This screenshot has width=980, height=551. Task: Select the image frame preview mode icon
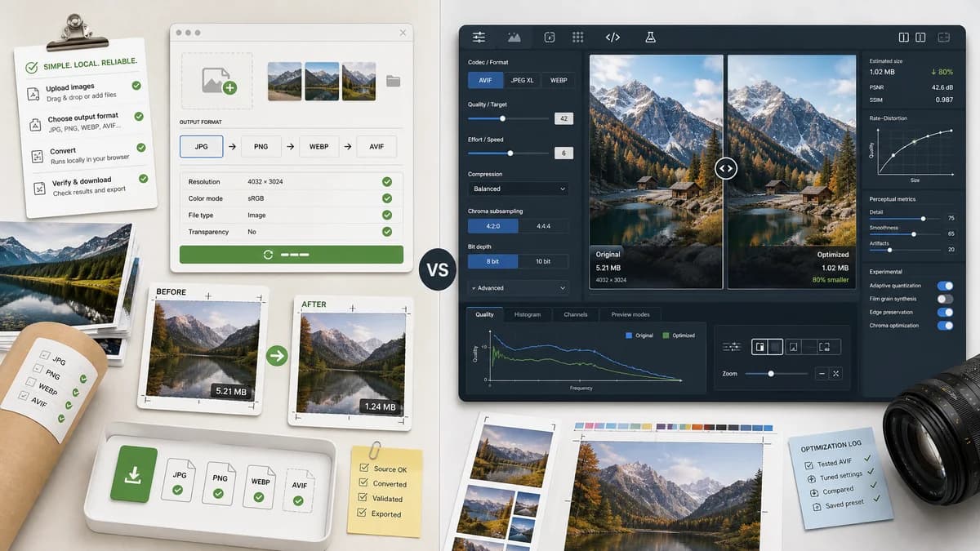tap(793, 347)
